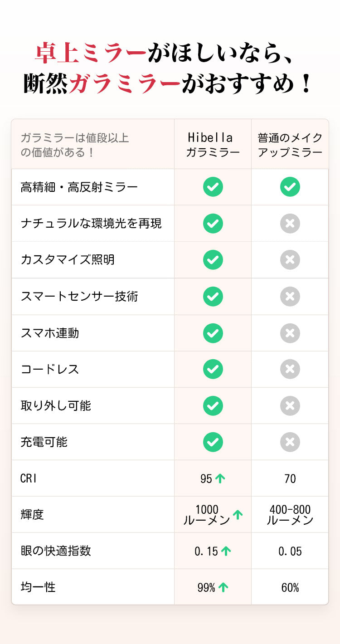Click the 均一性 row label
The image size is (340, 644).
pos(38,587)
